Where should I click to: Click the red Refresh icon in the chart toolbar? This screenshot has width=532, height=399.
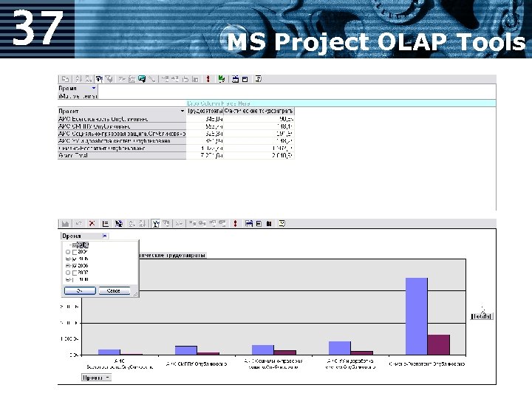click(235, 224)
